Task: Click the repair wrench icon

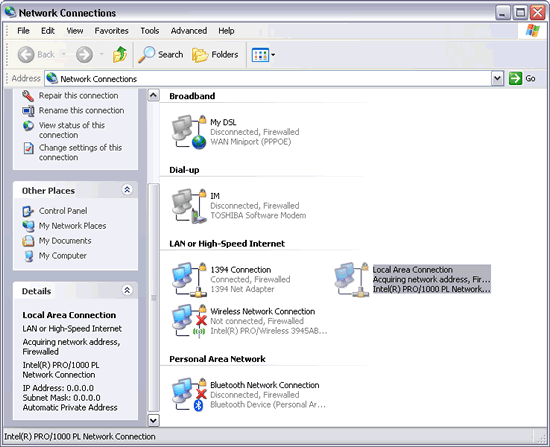Action: [28, 96]
